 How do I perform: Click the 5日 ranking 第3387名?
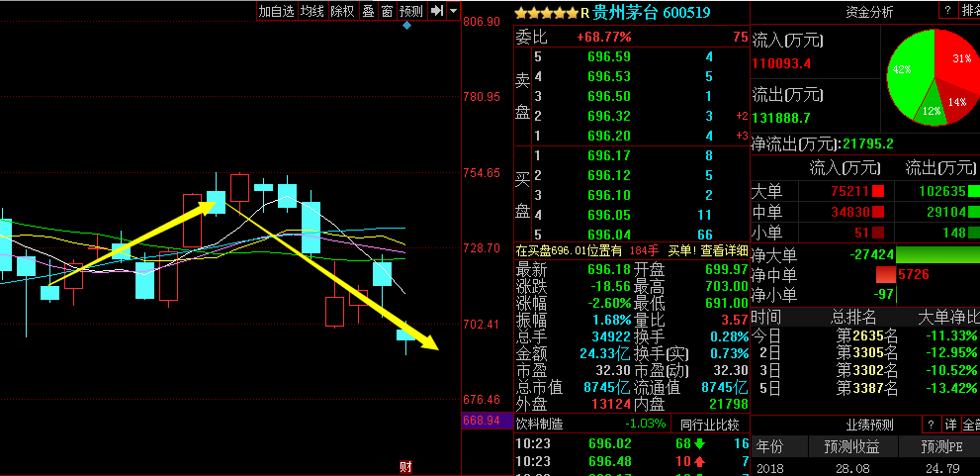click(x=867, y=389)
